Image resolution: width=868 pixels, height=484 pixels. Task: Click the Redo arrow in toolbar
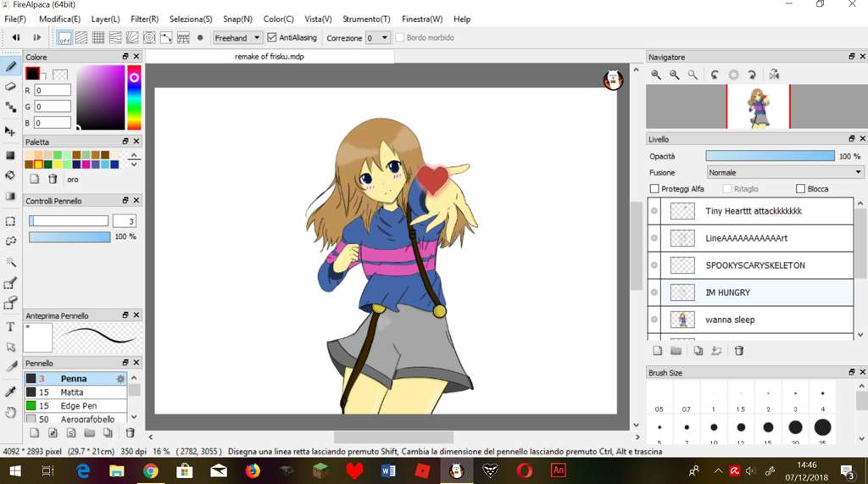click(x=36, y=37)
